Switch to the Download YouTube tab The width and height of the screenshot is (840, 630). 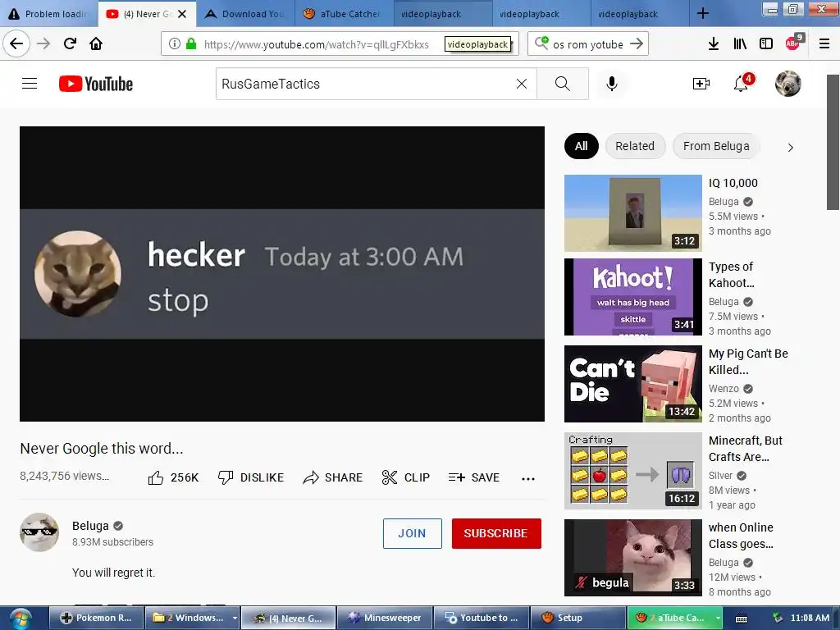[x=245, y=14]
